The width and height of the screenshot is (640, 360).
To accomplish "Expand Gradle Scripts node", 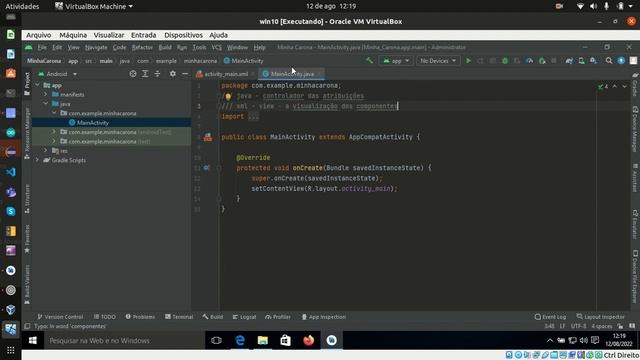I will [x=38, y=160].
